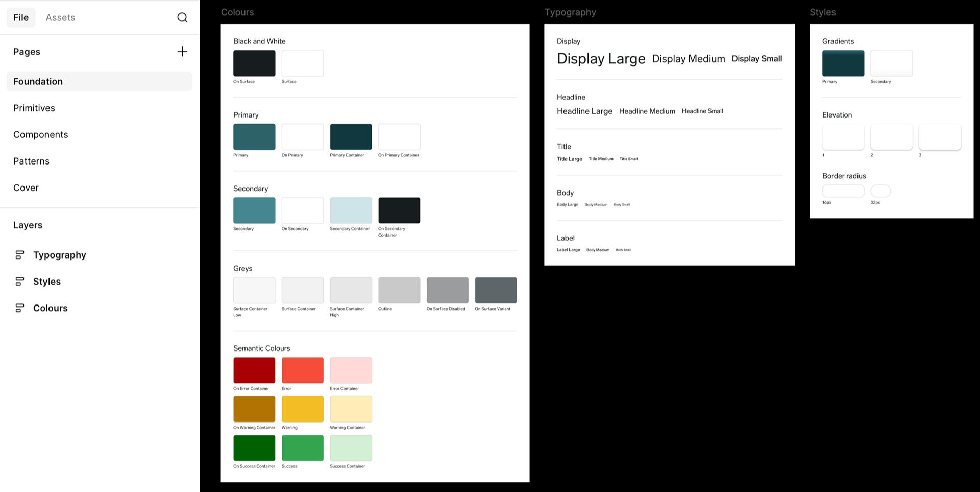Viewport: 980px width, 492px height.
Task: Open the Primitives page
Action: tap(34, 108)
